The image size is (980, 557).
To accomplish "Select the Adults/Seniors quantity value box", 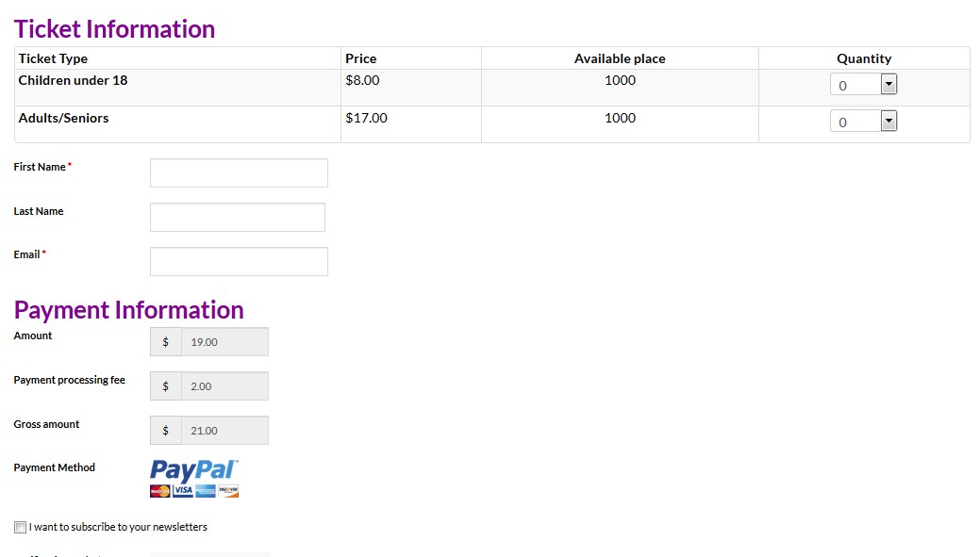I will [x=855, y=122].
